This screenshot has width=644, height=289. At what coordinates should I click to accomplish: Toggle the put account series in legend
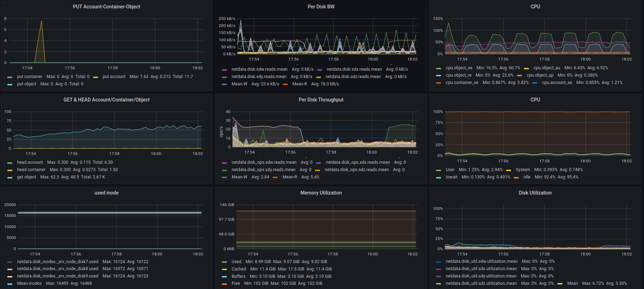coord(114,77)
